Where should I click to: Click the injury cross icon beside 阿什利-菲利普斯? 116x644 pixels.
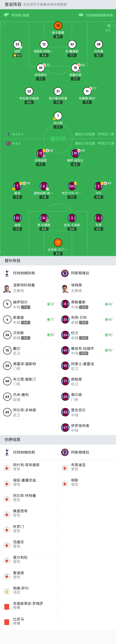7,468
